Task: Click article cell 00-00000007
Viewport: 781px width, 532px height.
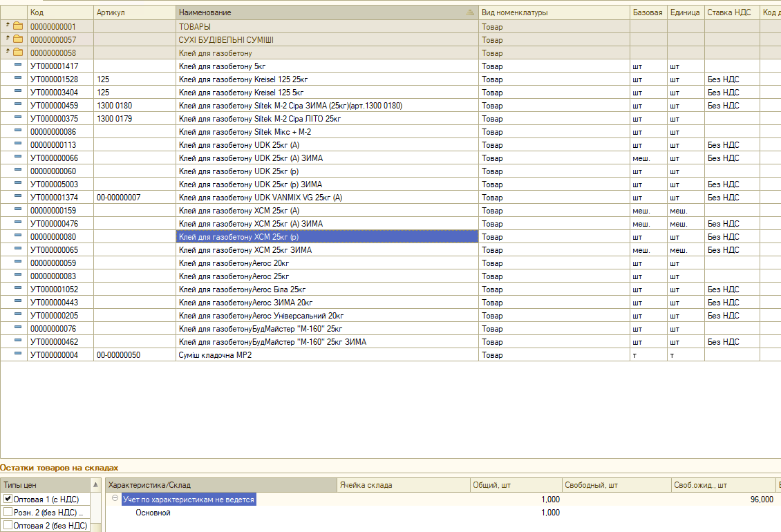Action: click(135, 198)
